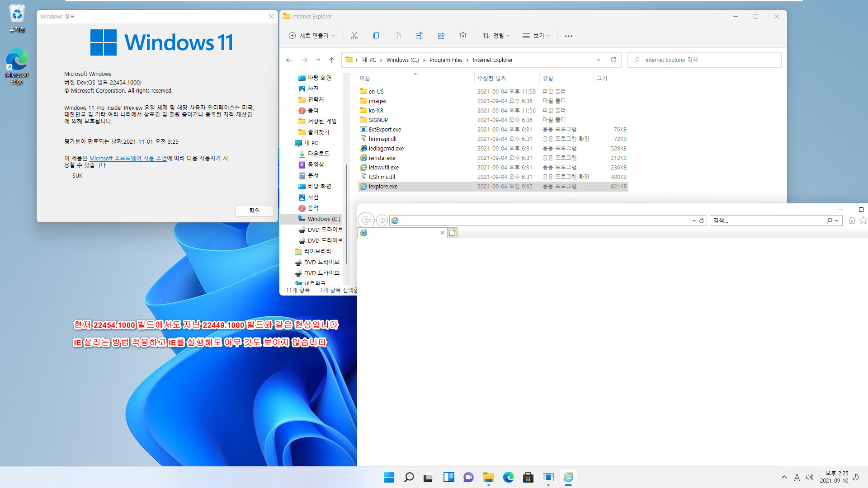The image size is (868, 488).
Task: Go forward in File Explorer navigation
Action: click(x=304, y=60)
